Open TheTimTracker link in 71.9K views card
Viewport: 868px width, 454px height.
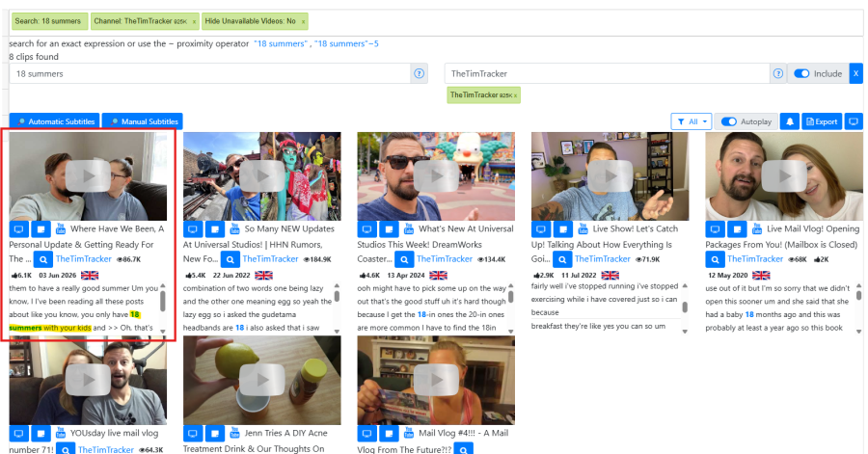602,258
